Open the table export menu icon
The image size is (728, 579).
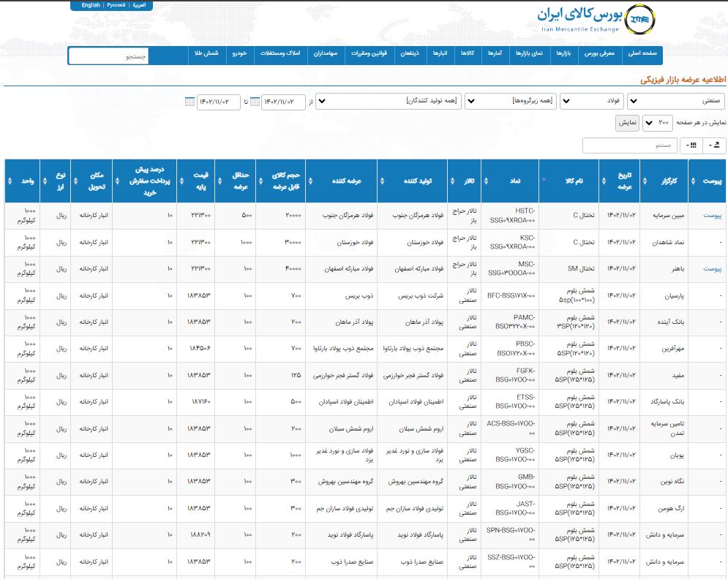tap(715, 145)
